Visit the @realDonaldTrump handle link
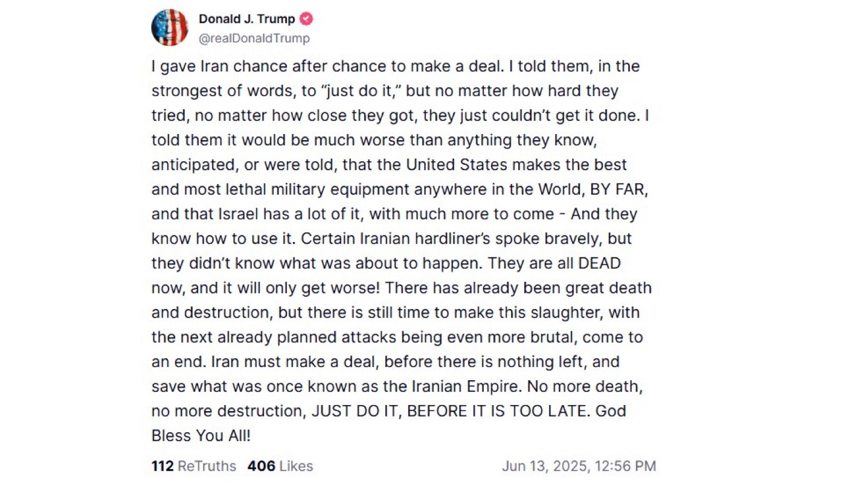842x504 pixels. (x=254, y=38)
